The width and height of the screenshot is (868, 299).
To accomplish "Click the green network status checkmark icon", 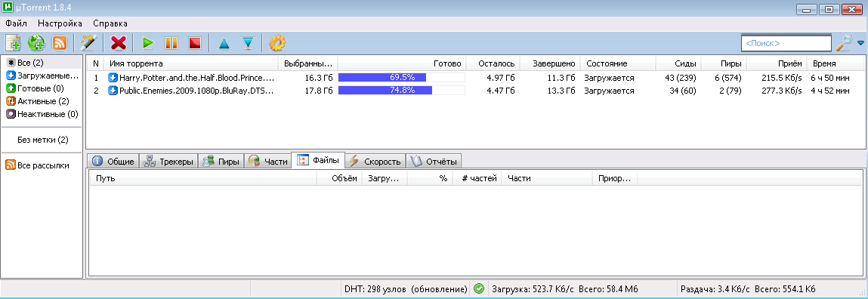I will pyautogui.click(x=479, y=288).
